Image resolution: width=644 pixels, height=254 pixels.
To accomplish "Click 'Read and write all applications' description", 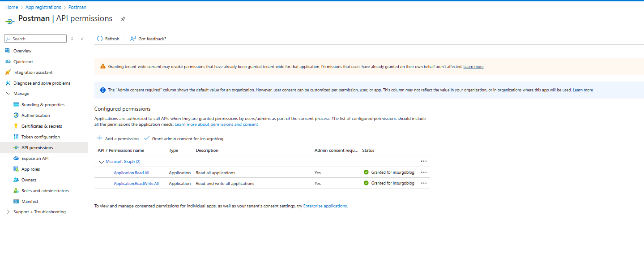I will pos(225,183).
